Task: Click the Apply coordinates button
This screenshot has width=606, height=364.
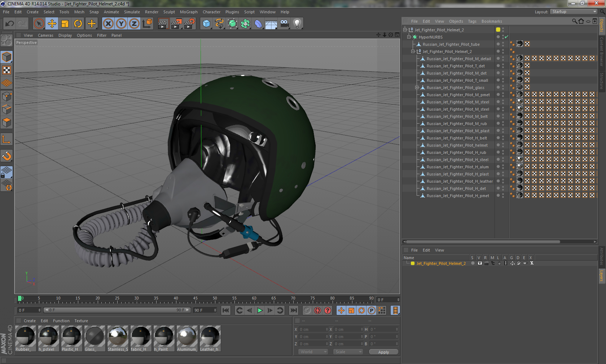Action: pos(383,352)
